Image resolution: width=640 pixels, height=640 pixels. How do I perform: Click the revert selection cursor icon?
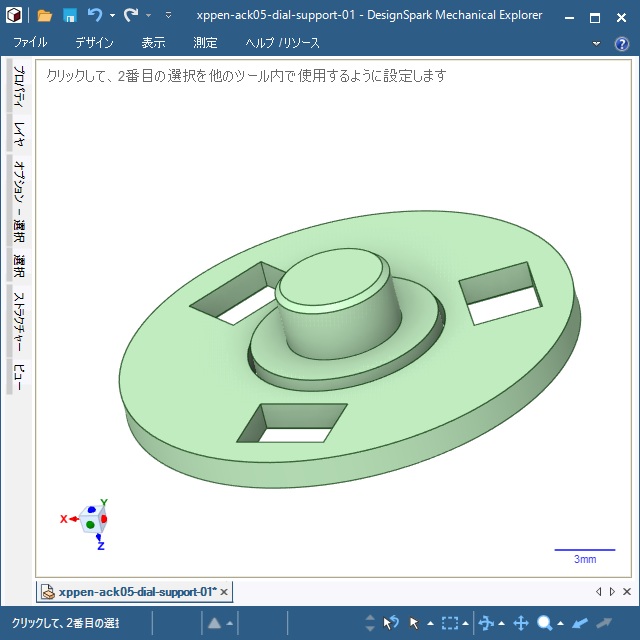coord(391,623)
